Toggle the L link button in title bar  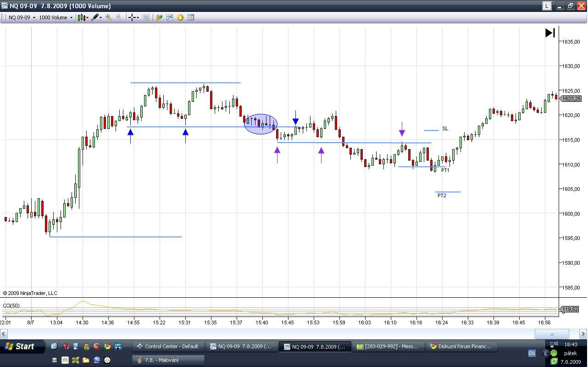pos(547,6)
